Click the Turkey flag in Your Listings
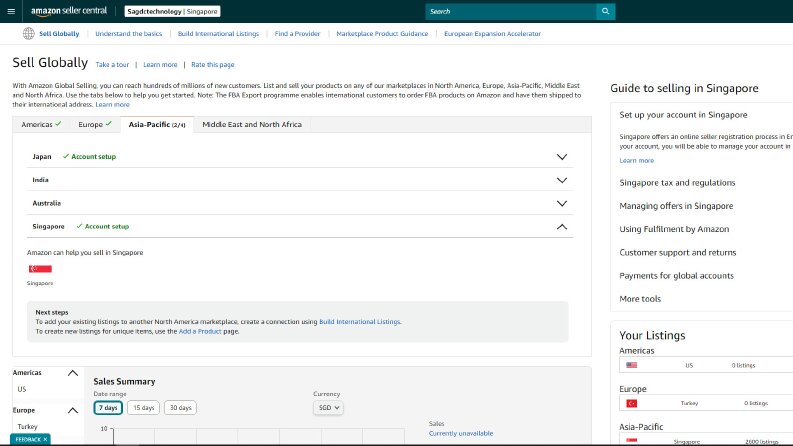The image size is (793, 446). [632, 403]
